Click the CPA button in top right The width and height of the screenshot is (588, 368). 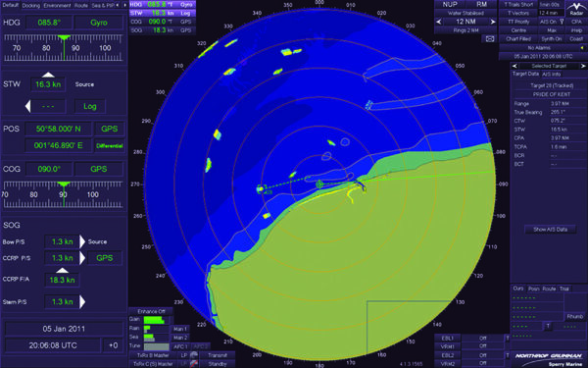point(576,22)
